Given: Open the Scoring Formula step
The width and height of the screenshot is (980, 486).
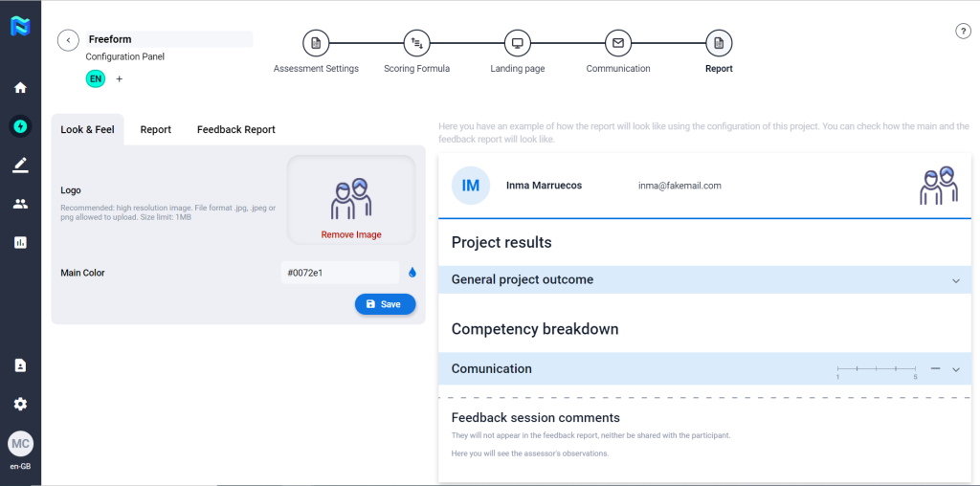Looking at the screenshot, I should [416, 43].
